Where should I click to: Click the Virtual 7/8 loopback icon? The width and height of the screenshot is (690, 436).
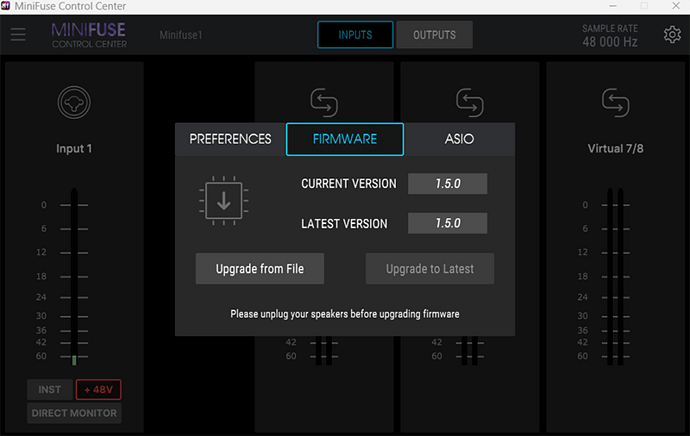615,103
